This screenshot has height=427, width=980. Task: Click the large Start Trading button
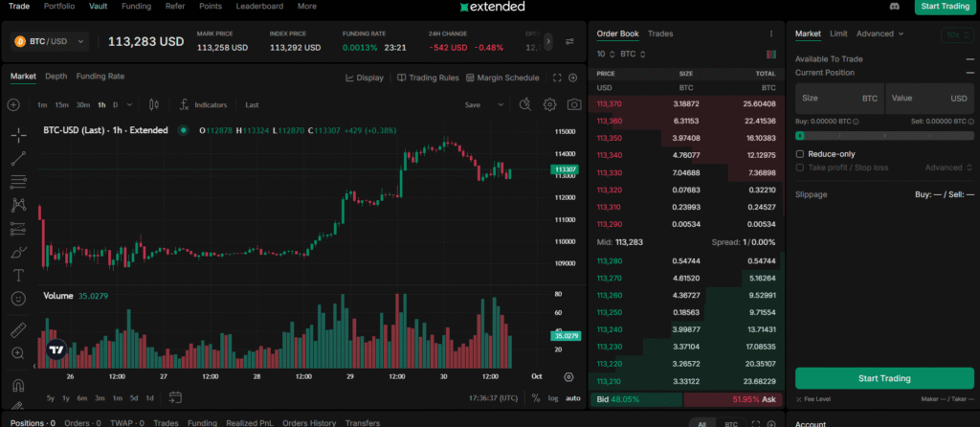click(x=884, y=378)
